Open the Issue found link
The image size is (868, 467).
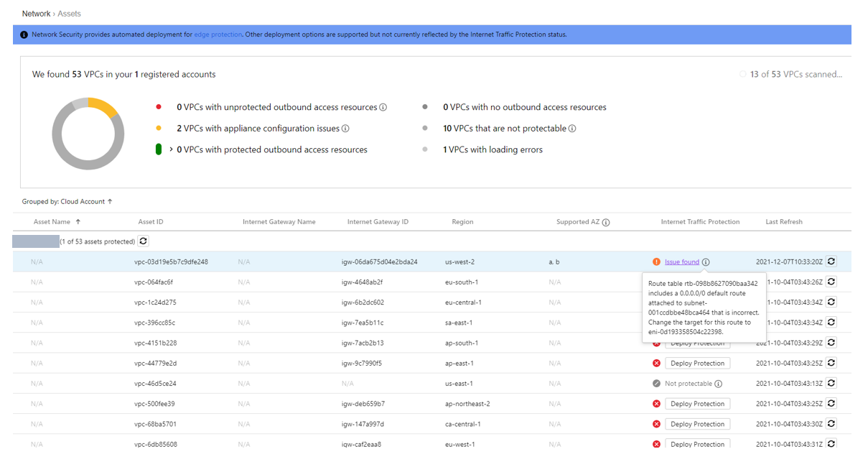pos(681,262)
